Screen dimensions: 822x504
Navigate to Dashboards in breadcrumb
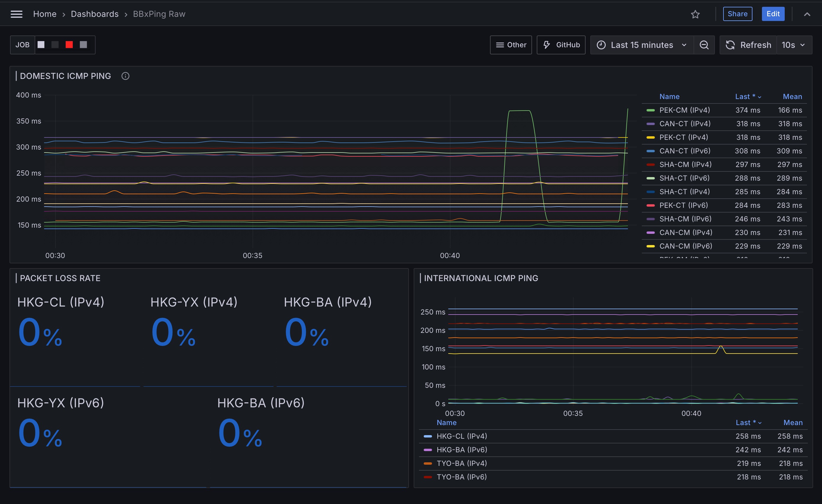point(95,14)
